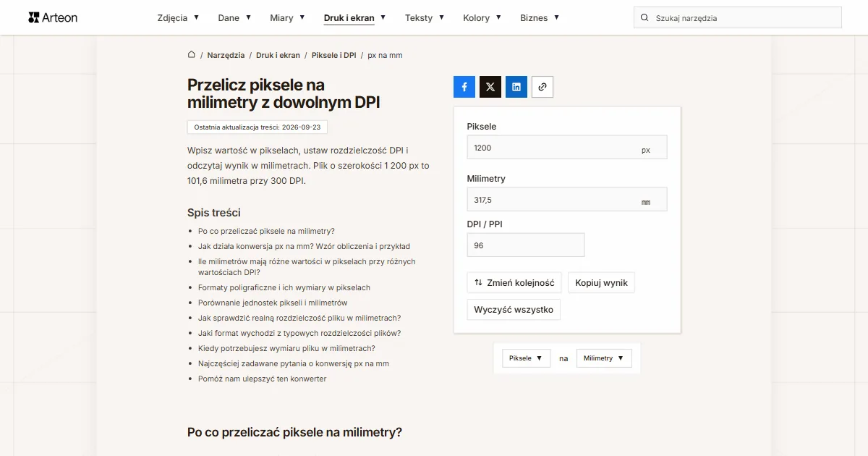Screen dimensions: 868x456
Task: Jump to 'Jak działa konwersja px na mm?' section
Action: 304,246
